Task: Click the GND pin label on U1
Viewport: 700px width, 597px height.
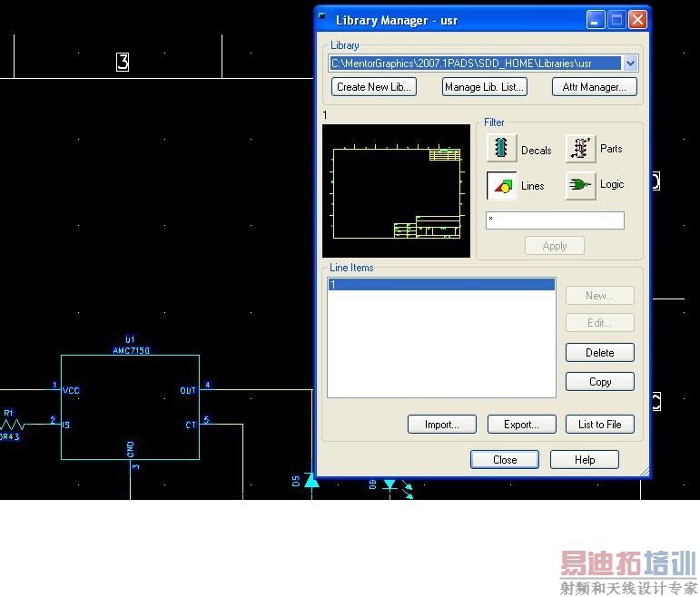Action: (x=131, y=449)
